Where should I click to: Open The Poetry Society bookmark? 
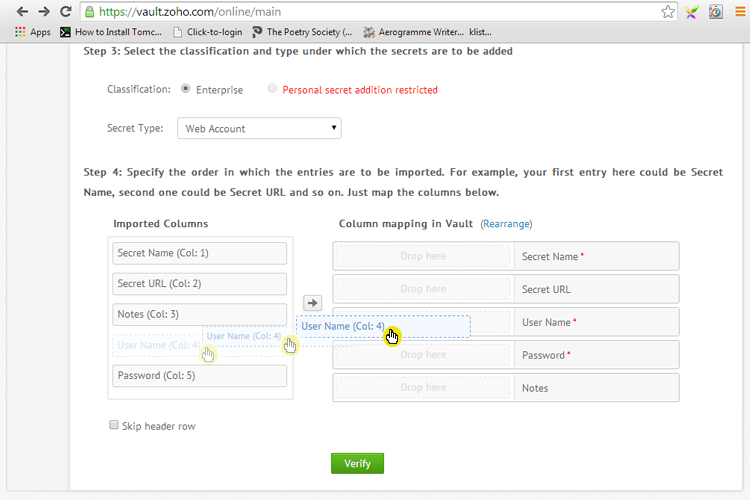click(x=302, y=32)
